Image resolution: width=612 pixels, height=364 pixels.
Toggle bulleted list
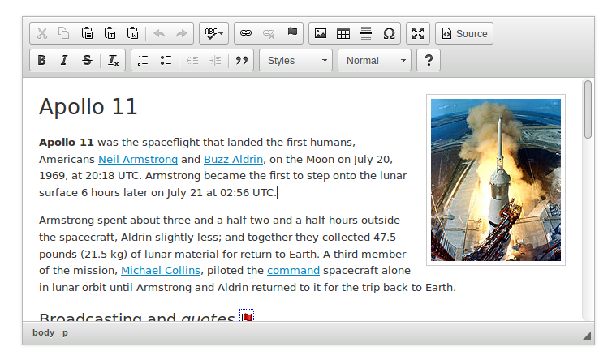[166, 61]
